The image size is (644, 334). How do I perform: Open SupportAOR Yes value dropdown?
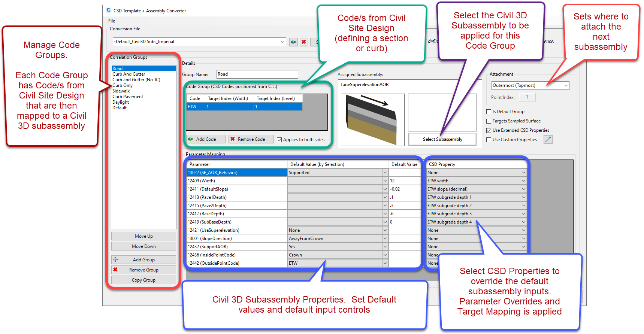[x=385, y=247]
